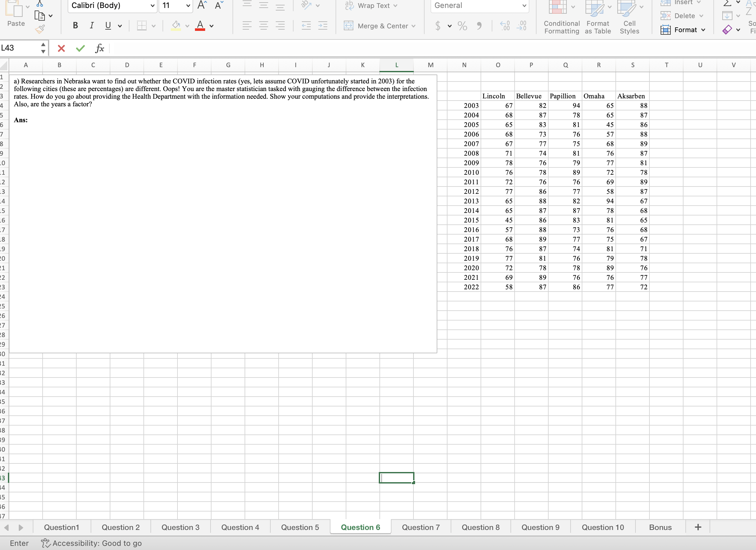This screenshot has height=550, width=756.
Task: Click the Insert Function fx icon
Action: [99, 49]
